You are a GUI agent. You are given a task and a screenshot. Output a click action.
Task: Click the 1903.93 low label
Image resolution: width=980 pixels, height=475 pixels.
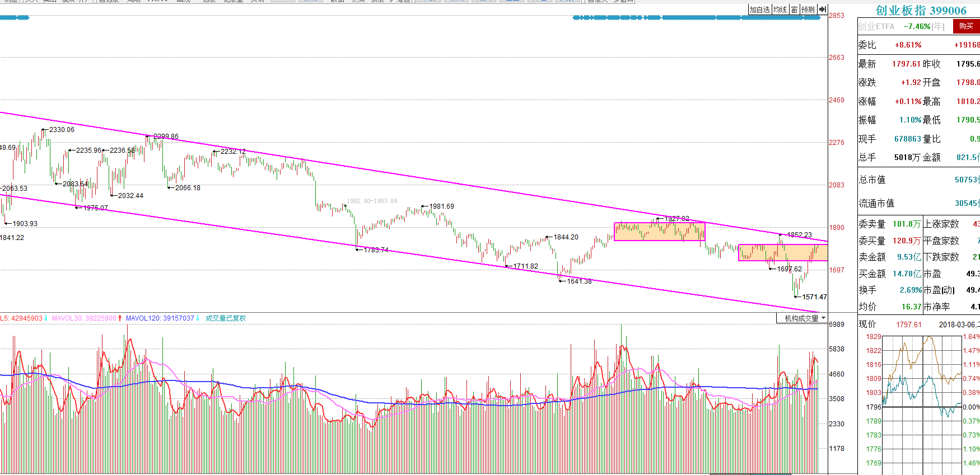click(x=25, y=224)
